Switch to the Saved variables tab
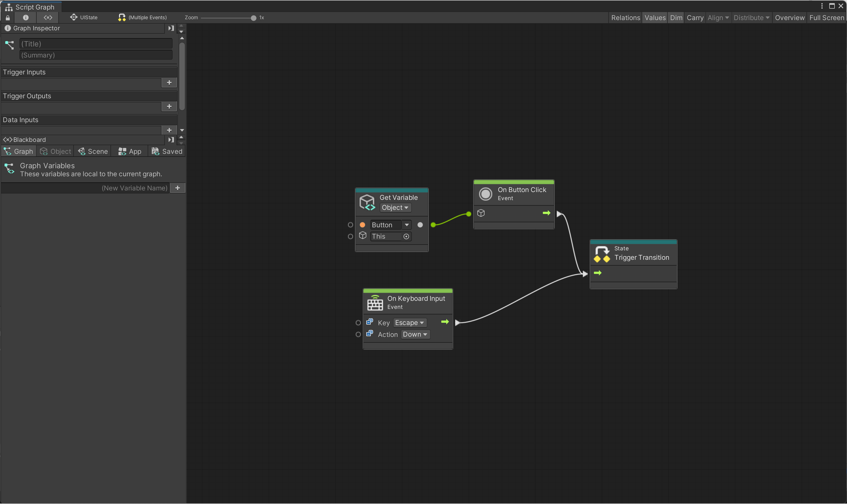847x504 pixels. pos(167,151)
